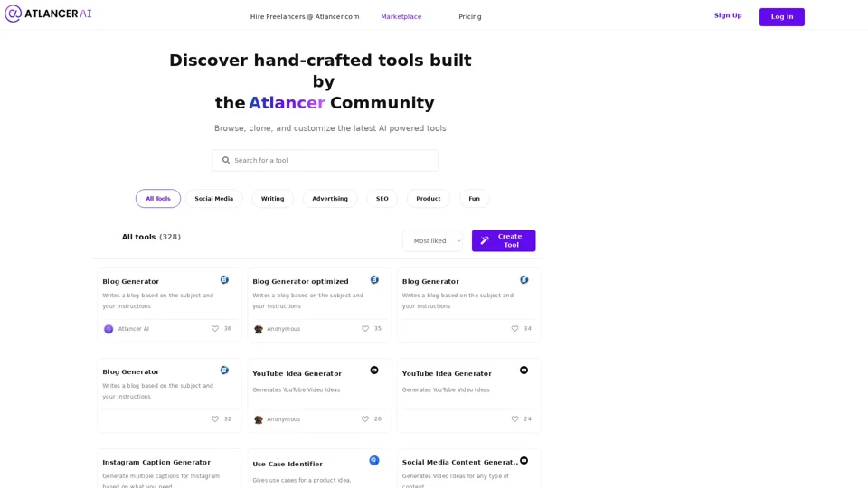Click icon on Blog Generator card with 34 likes

click(x=524, y=280)
